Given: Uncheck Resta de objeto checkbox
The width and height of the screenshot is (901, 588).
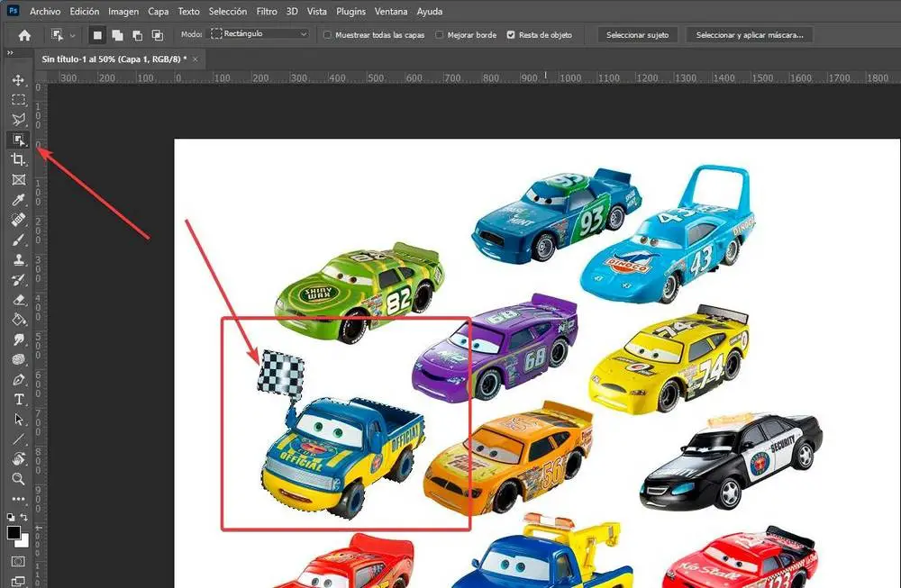Looking at the screenshot, I should pos(511,35).
